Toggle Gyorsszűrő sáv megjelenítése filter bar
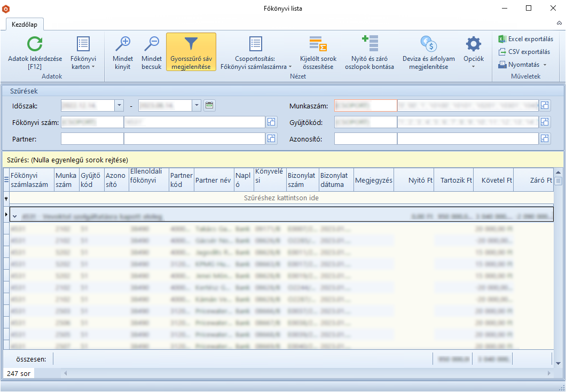The height and width of the screenshot is (392, 566). pos(191,52)
